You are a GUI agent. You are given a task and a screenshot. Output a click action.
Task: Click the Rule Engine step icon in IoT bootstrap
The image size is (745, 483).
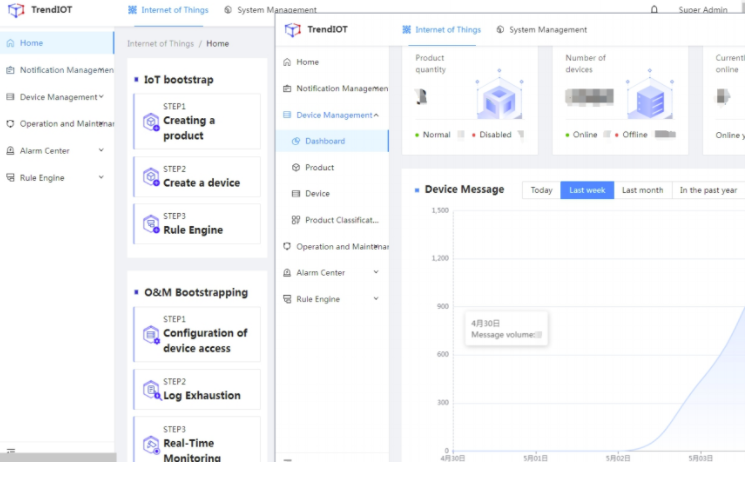151,223
